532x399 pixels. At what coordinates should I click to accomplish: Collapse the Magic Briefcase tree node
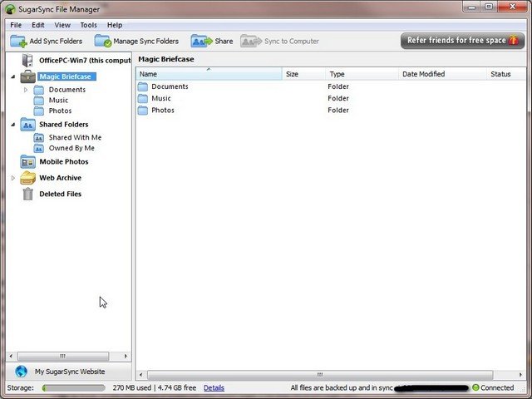pyautogui.click(x=13, y=76)
